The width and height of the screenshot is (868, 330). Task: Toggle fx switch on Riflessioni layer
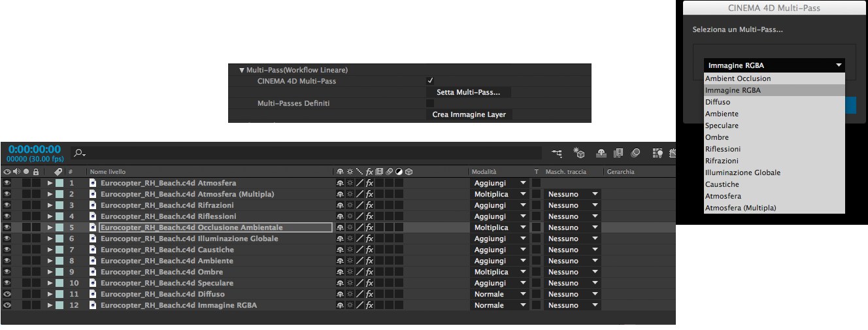coord(369,216)
